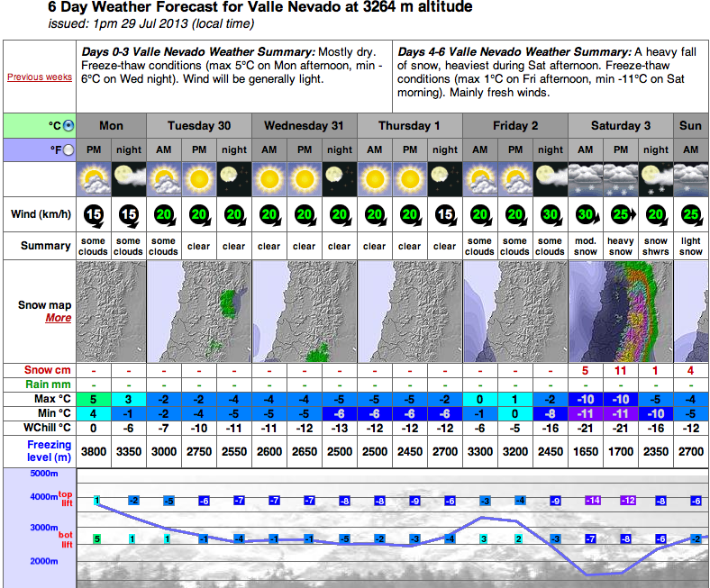
Task: Click Wednesday night clear moon icon
Action: click(340, 179)
